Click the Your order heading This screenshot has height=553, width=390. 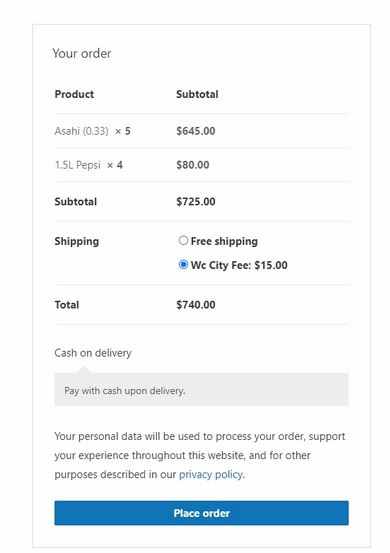coord(82,53)
